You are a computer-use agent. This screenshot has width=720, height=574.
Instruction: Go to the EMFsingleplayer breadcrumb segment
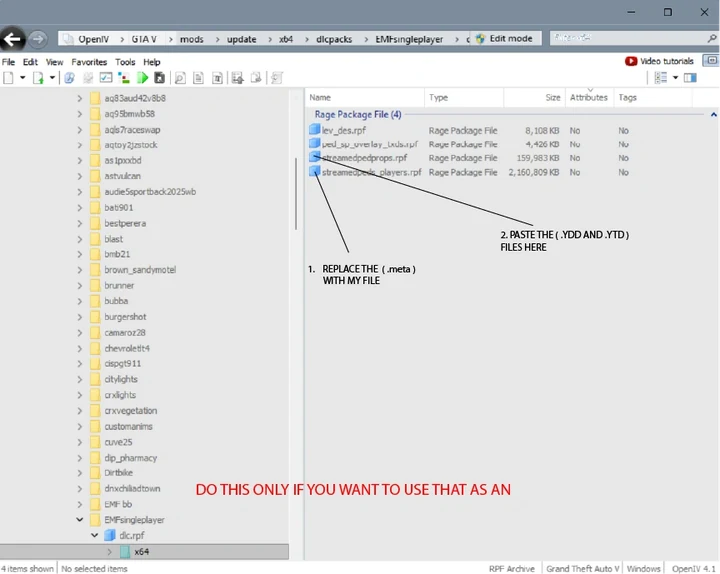[409, 39]
